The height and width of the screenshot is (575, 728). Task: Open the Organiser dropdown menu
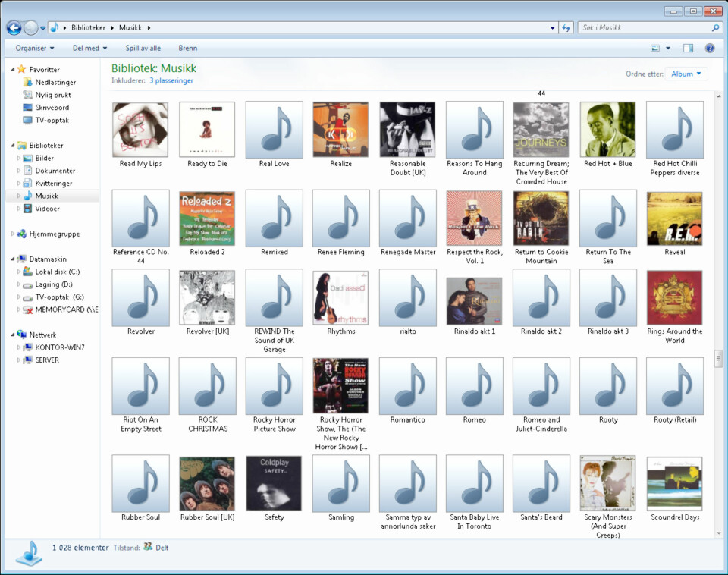pyautogui.click(x=35, y=49)
